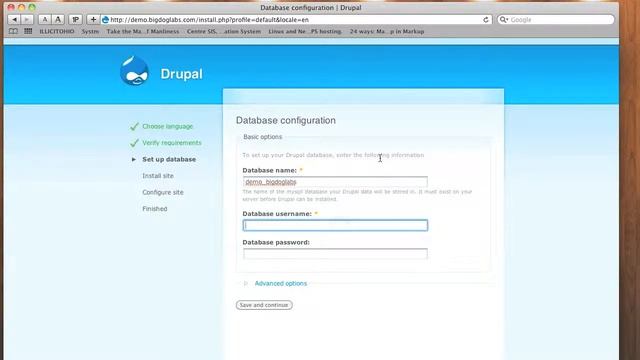Screen dimensions: 640x360
Task: Click the Choose language step
Action: 167,127
